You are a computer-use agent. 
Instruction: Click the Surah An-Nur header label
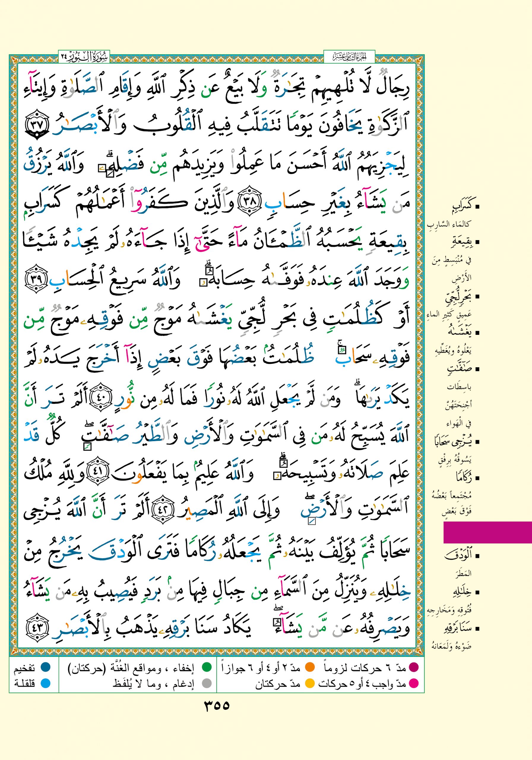[x=84, y=57]
